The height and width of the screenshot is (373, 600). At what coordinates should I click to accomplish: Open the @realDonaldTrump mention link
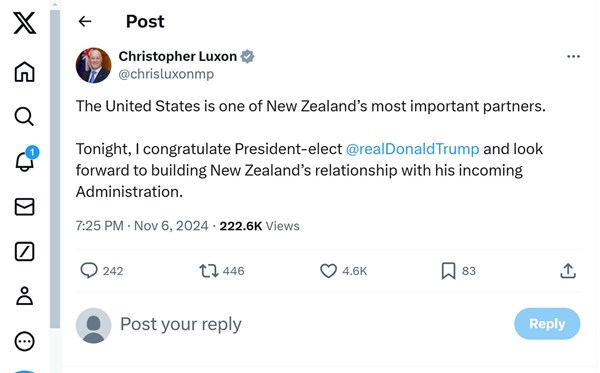pyautogui.click(x=412, y=149)
